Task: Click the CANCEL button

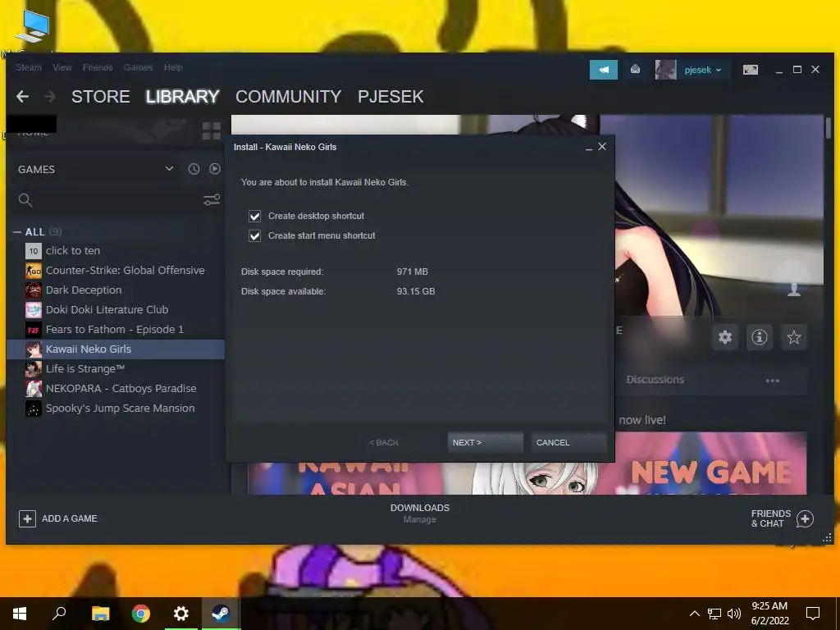Action: [568, 442]
